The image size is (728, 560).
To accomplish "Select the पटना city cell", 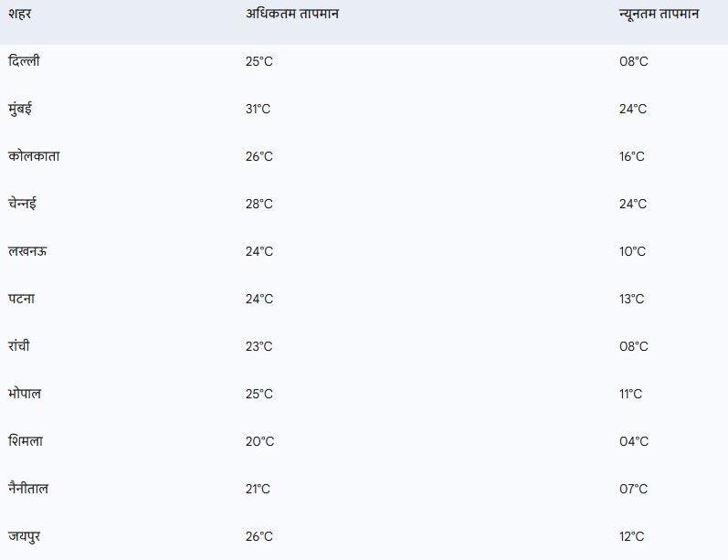I will point(22,299).
